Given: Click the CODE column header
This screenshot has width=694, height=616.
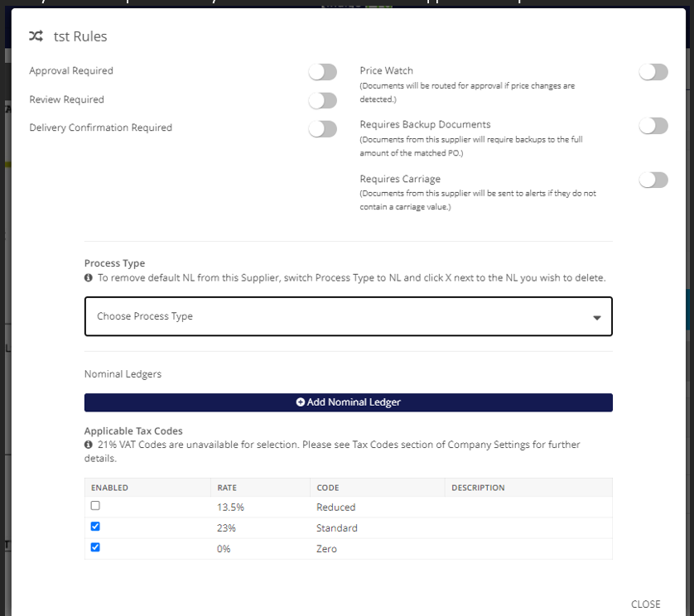Looking at the screenshot, I should [328, 488].
